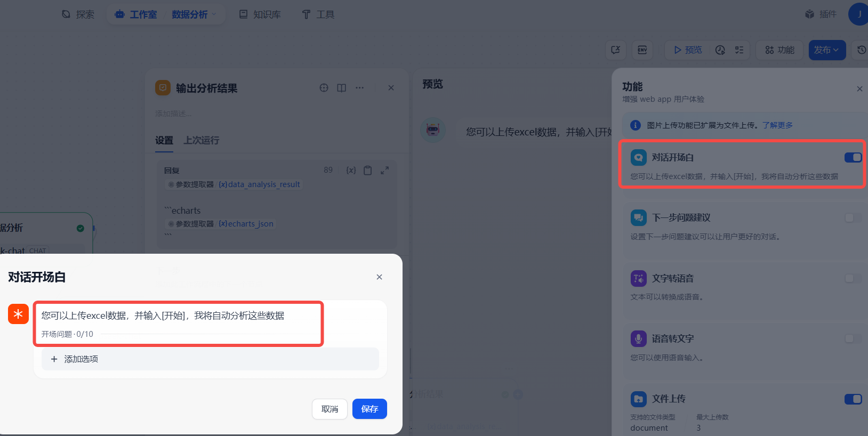Click the variables icon next to ENV
This screenshot has width=868, height=436.
616,50
